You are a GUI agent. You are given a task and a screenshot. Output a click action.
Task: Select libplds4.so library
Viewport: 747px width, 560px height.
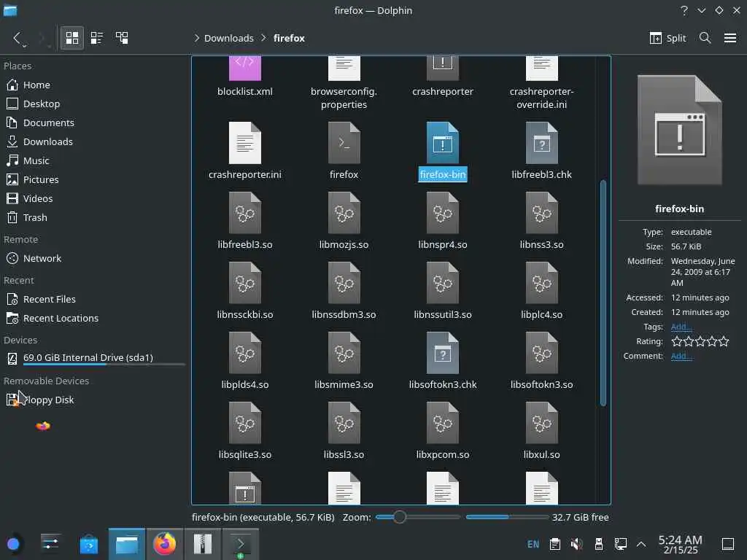[x=245, y=362]
